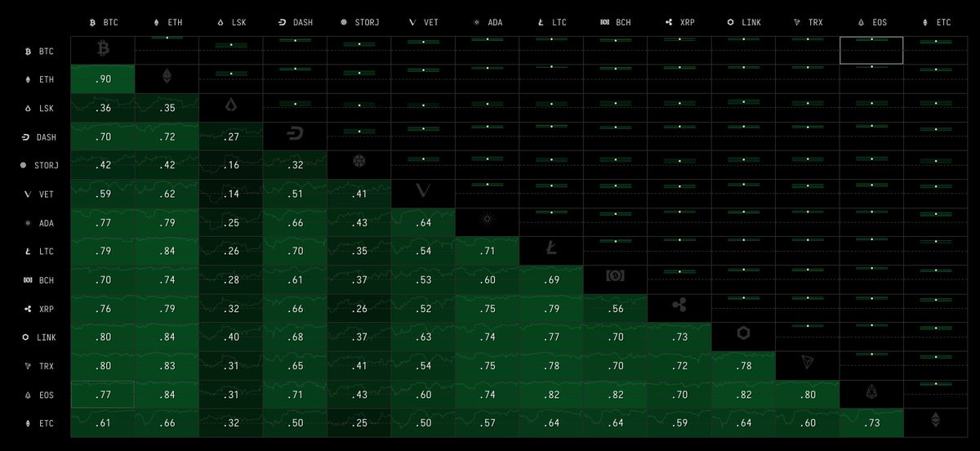The image size is (980, 451).
Task: Select the Lisk logo in the diagonal cell
Action: pos(231,106)
